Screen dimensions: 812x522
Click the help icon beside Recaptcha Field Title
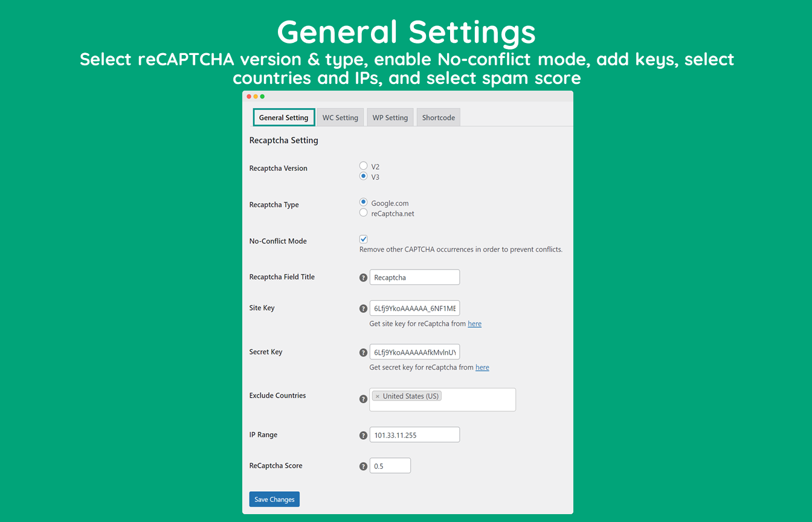pyautogui.click(x=363, y=278)
